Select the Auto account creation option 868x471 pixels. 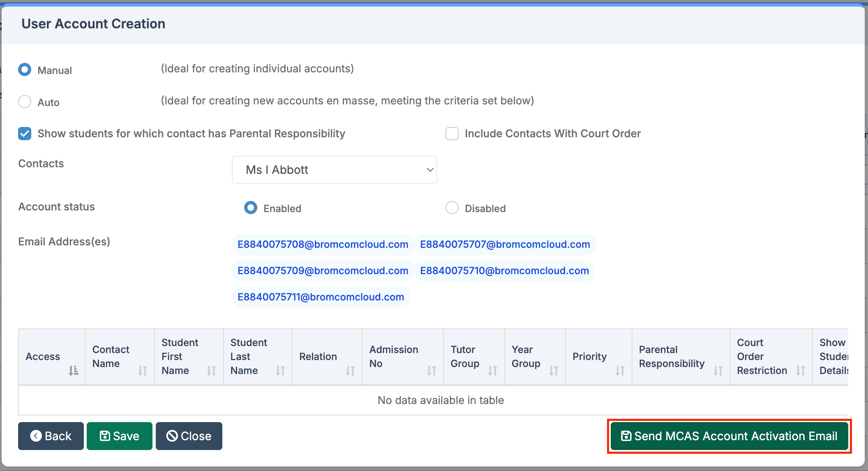click(x=25, y=102)
